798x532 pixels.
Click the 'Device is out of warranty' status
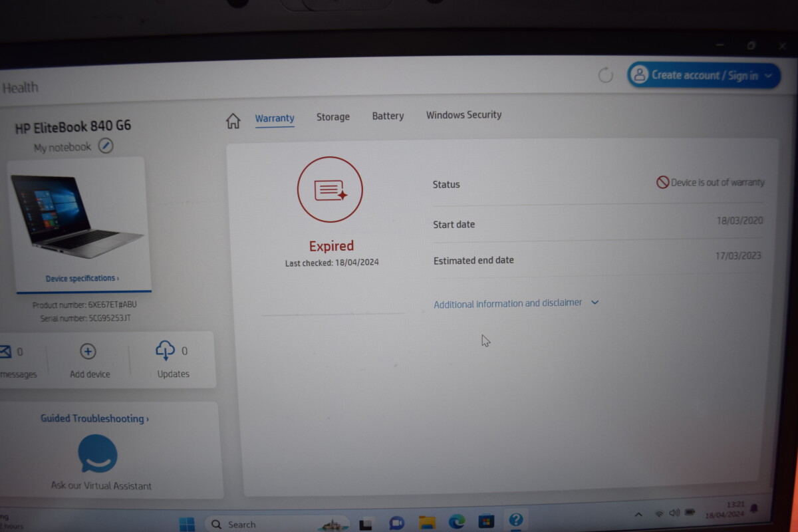[x=710, y=182]
